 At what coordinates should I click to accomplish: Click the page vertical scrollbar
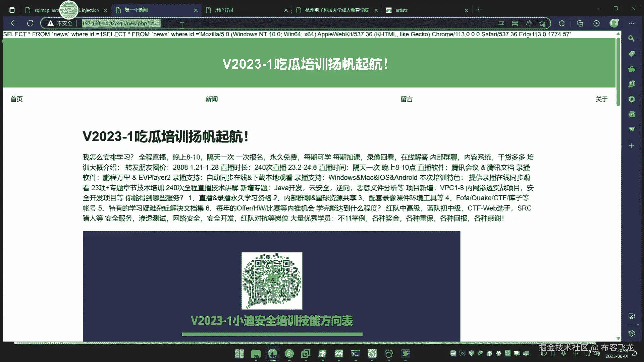[x=618, y=72]
